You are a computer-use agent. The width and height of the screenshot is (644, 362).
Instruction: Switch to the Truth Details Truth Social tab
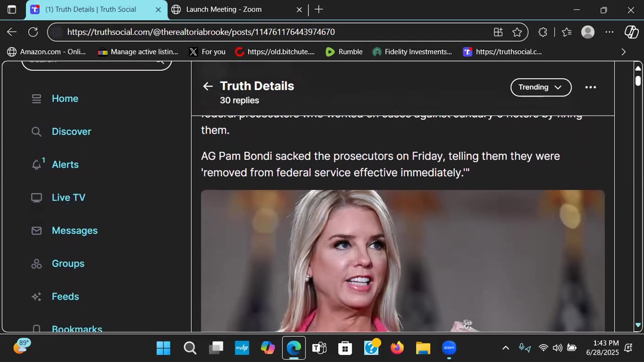point(96,10)
